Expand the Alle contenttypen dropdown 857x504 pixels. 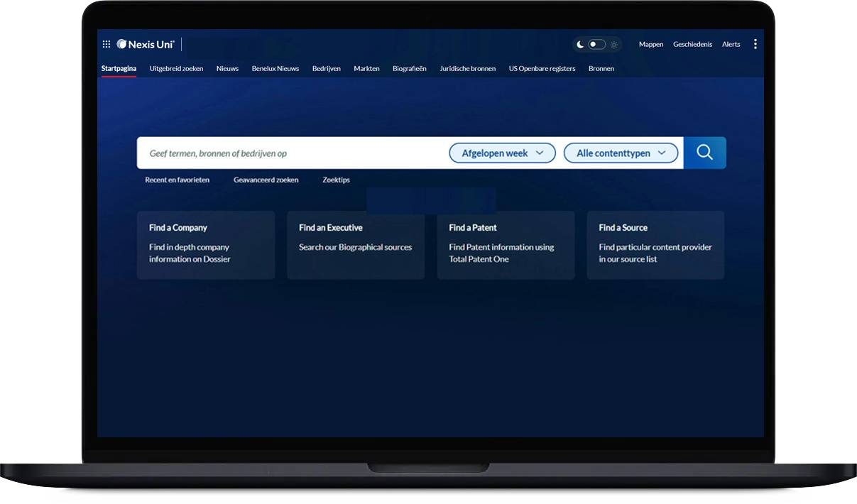[621, 153]
